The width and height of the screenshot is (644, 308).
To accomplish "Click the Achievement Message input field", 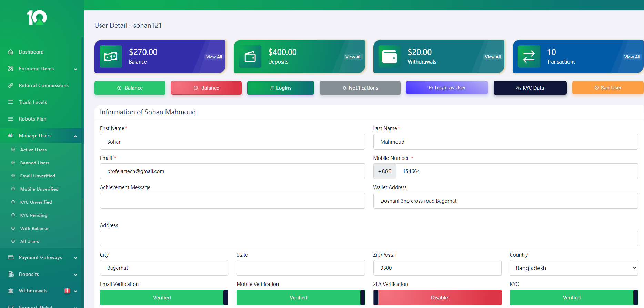I will (232, 201).
